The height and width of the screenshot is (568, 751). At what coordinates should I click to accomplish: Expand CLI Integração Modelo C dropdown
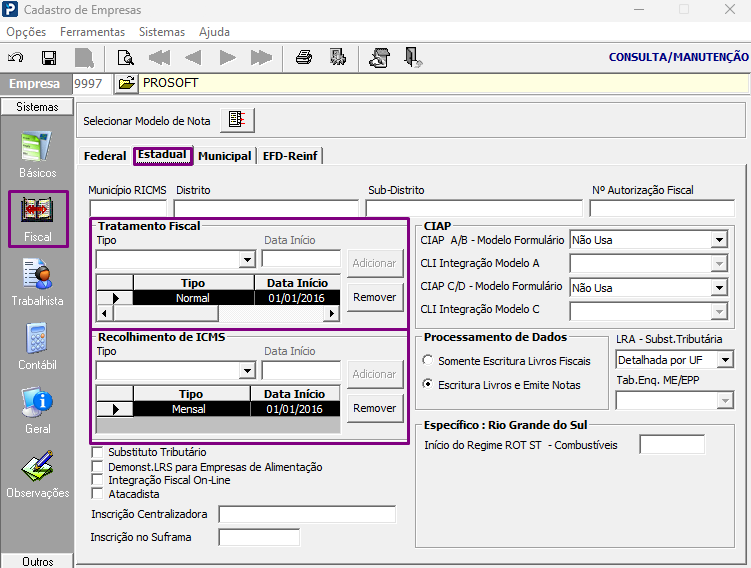click(719, 312)
